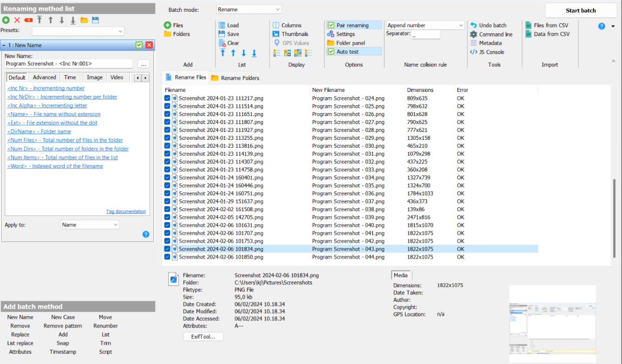Add a new renaming method with green plus
This screenshot has height=364, width=622.
click(x=6, y=20)
